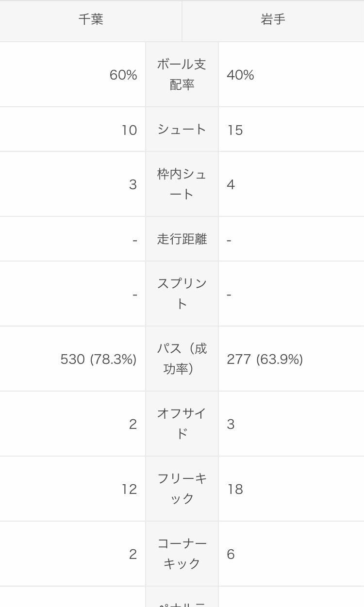Viewport: 364px width, 607px height.
Task: Click 岩手's corner kick value 6
Action: pyautogui.click(x=231, y=554)
